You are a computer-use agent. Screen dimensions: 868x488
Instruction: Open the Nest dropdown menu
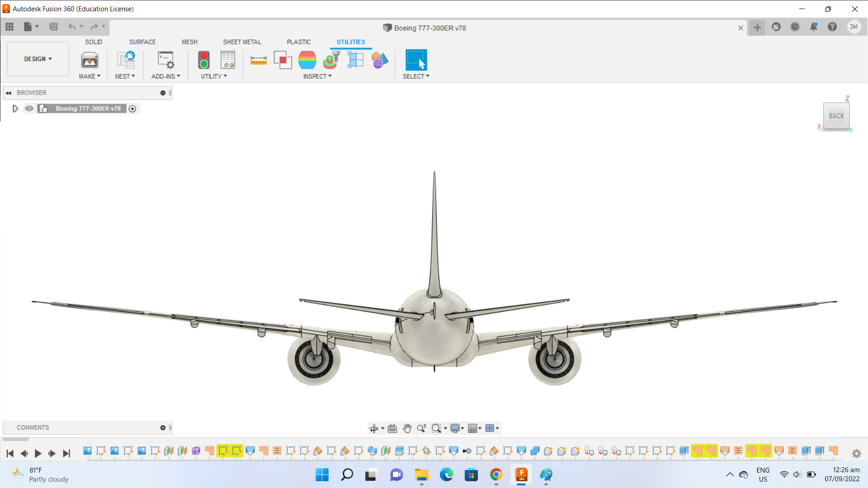[x=125, y=76]
